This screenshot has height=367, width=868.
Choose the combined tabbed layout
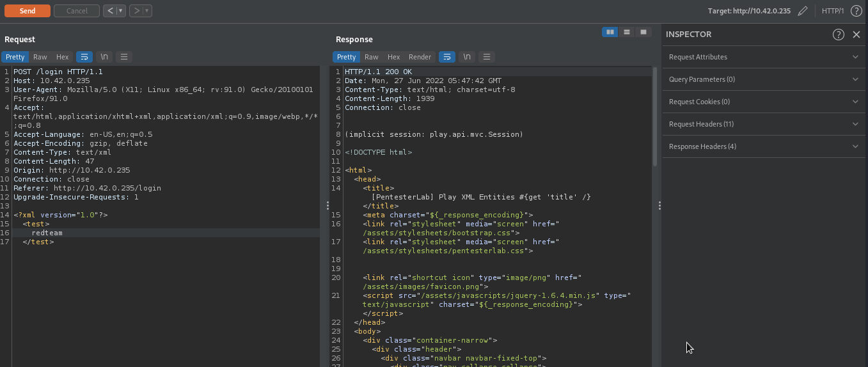pos(643,32)
